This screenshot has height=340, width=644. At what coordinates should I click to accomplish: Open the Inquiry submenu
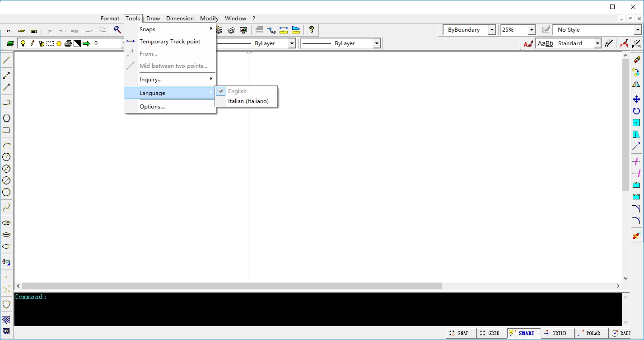[x=150, y=80]
